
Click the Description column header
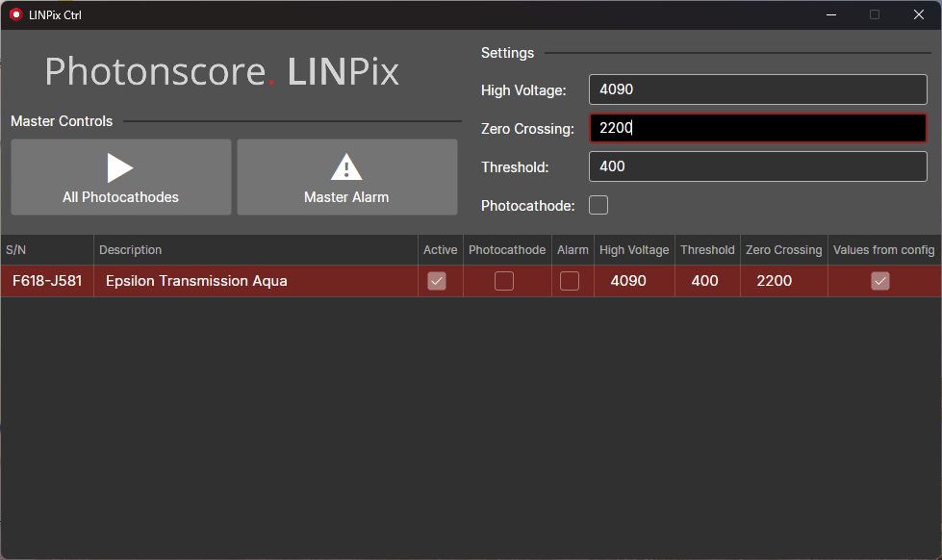point(256,250)
